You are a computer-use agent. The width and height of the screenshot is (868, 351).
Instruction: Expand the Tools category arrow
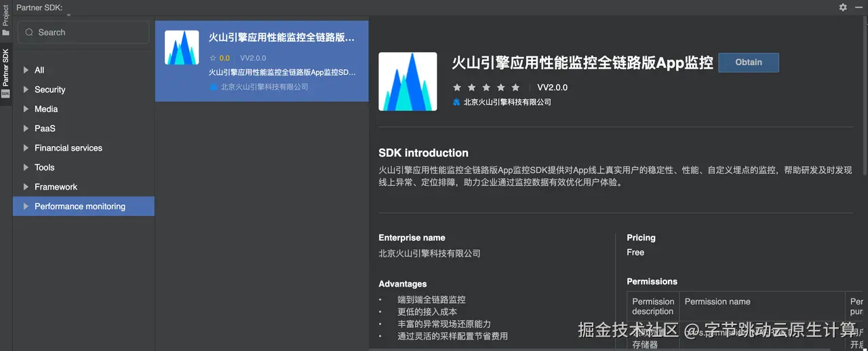[26, 167]
